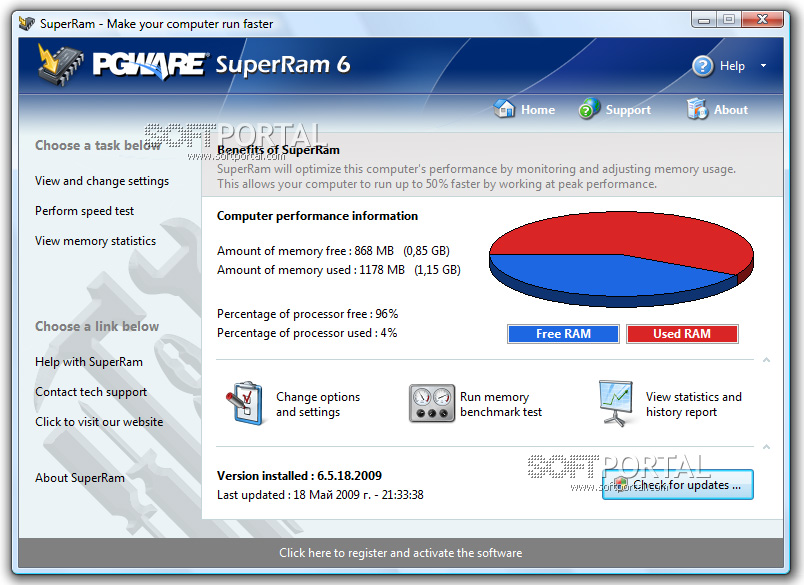The height and width of the screenshot is (585, 804).
Task: Minimize the SuperRam window
Action: pyautogui.click(x=704, y=20)
